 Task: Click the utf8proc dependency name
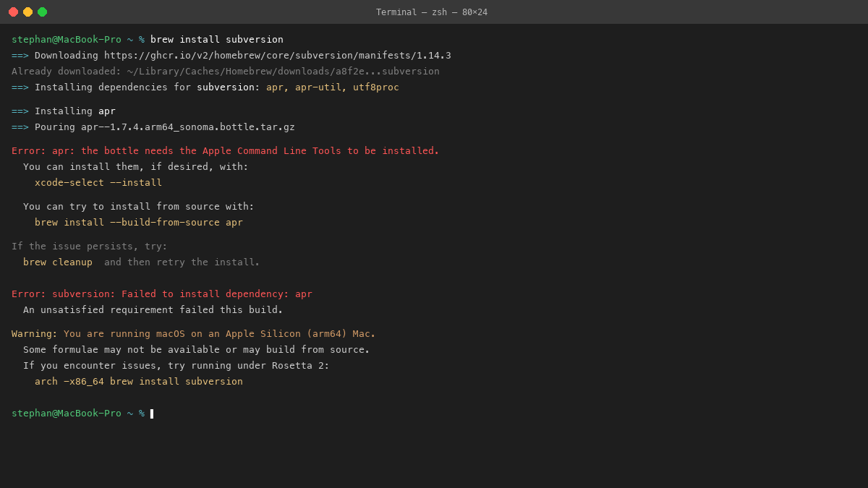coord(375,87)
